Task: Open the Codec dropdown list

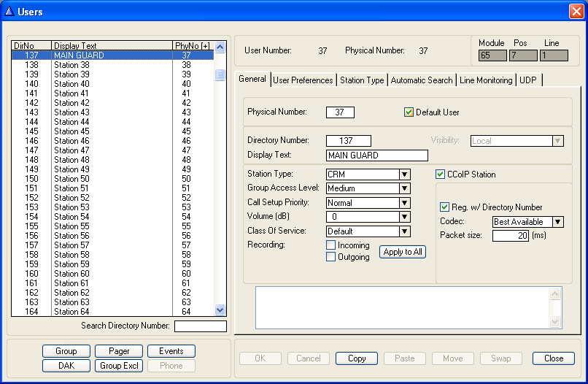Action: pos(557,222)
